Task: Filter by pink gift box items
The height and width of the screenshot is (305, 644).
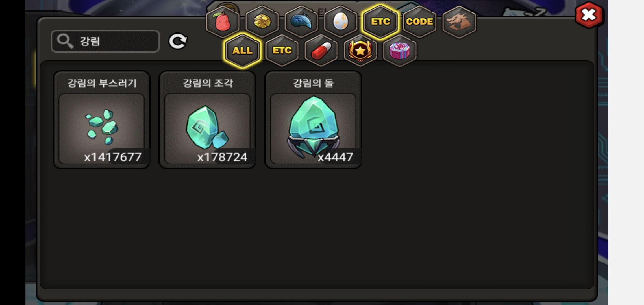Action: [x=400, y=51]
